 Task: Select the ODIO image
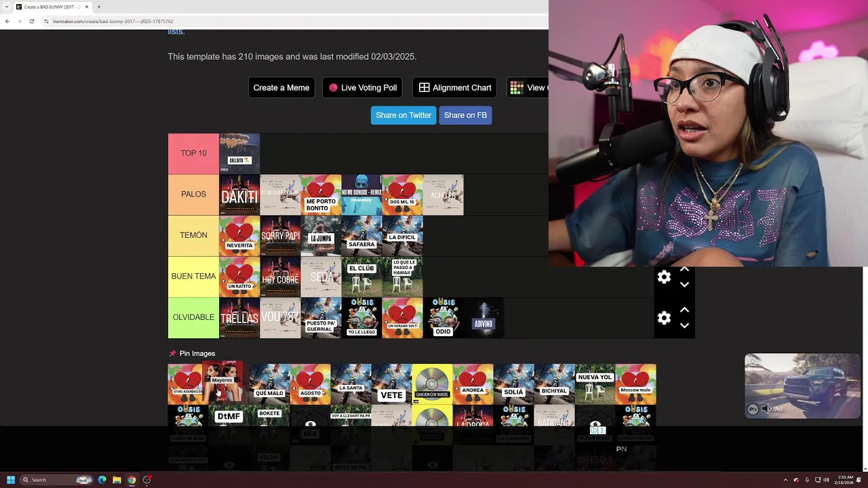click(x=443, y=318)
